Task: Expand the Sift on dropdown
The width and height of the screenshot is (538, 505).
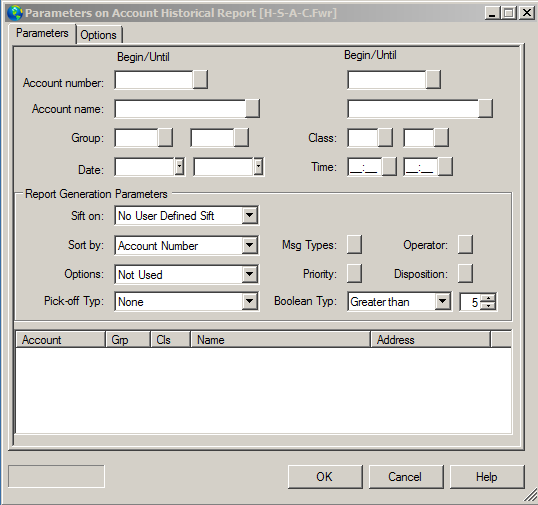Action: coord(249,215)
